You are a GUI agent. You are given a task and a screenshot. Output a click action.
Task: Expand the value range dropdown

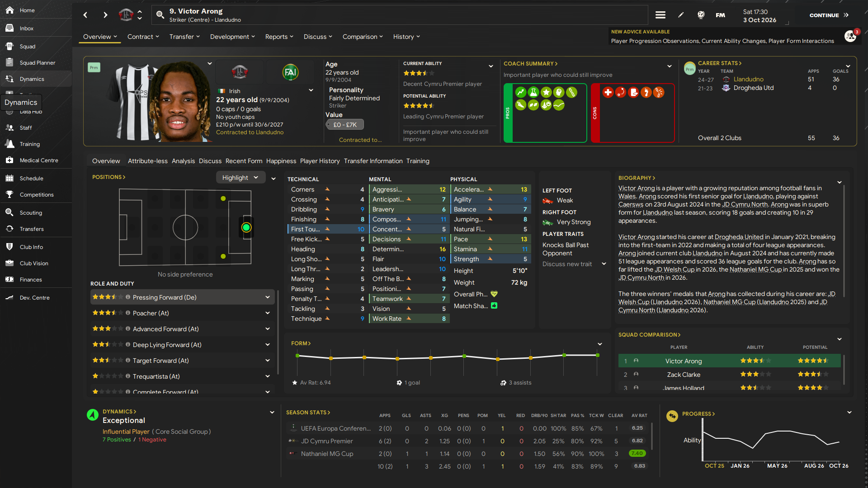[345, 125]
